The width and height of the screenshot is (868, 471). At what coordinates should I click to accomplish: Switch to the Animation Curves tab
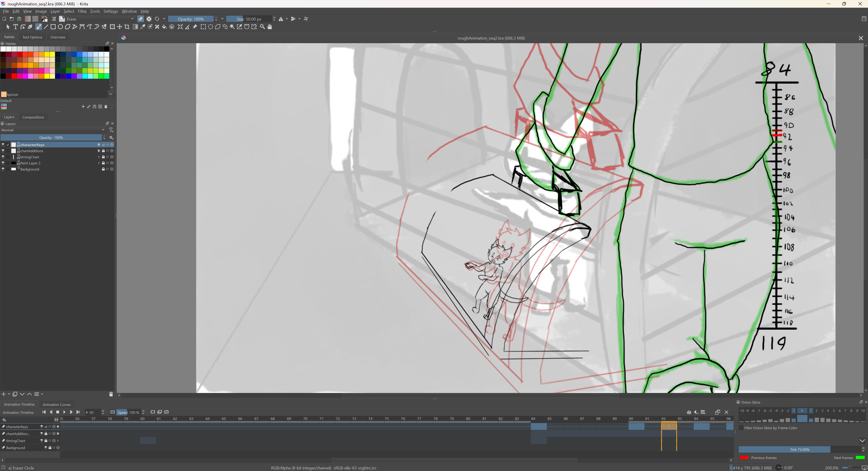click(57, 405)
